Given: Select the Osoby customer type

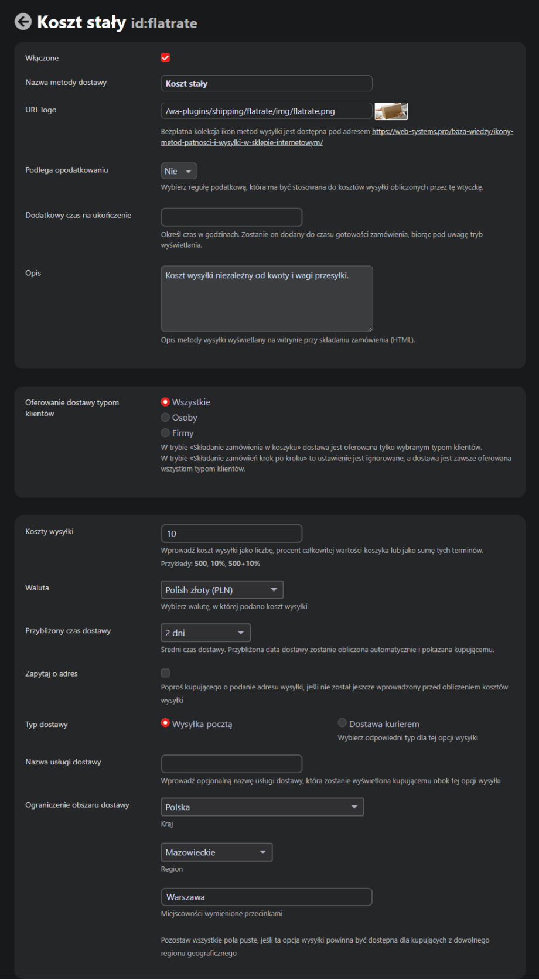Looking at the screenshot, I should (165, 418).
